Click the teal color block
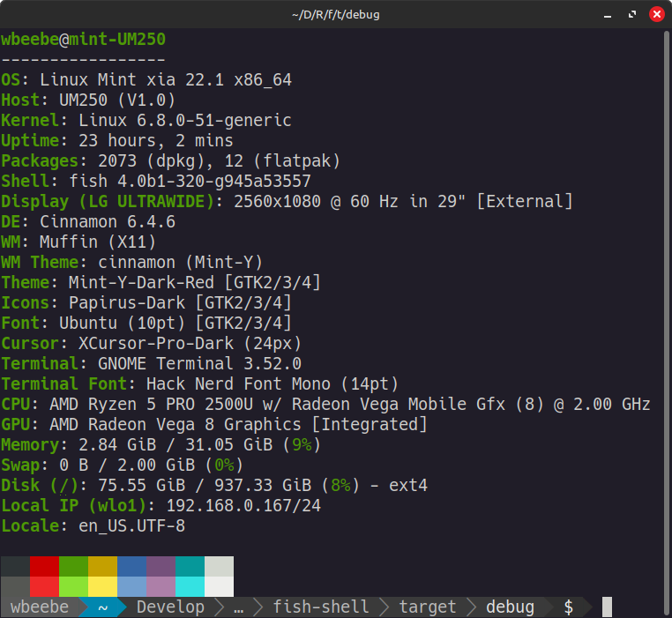 pos(190,566)
